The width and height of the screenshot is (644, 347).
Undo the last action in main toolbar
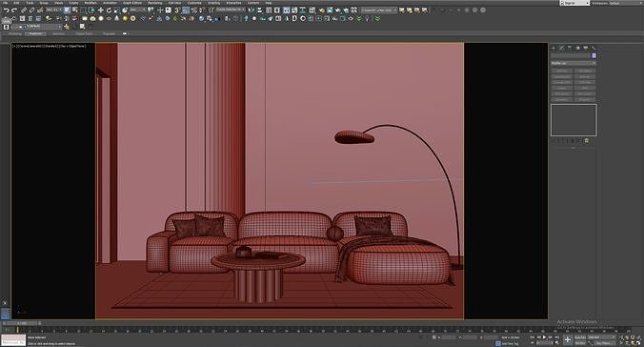tap(7, 10)
